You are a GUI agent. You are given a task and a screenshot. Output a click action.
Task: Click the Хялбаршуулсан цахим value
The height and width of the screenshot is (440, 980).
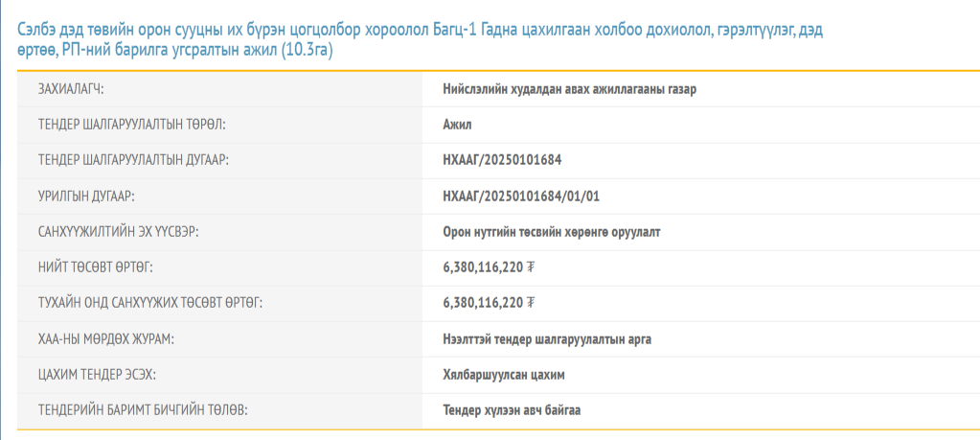(x=504, y=374)
